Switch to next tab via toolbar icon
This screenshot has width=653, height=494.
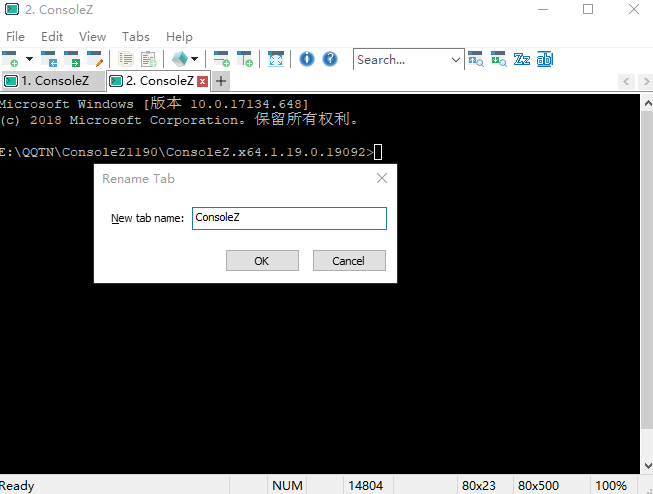click(72, 59)
